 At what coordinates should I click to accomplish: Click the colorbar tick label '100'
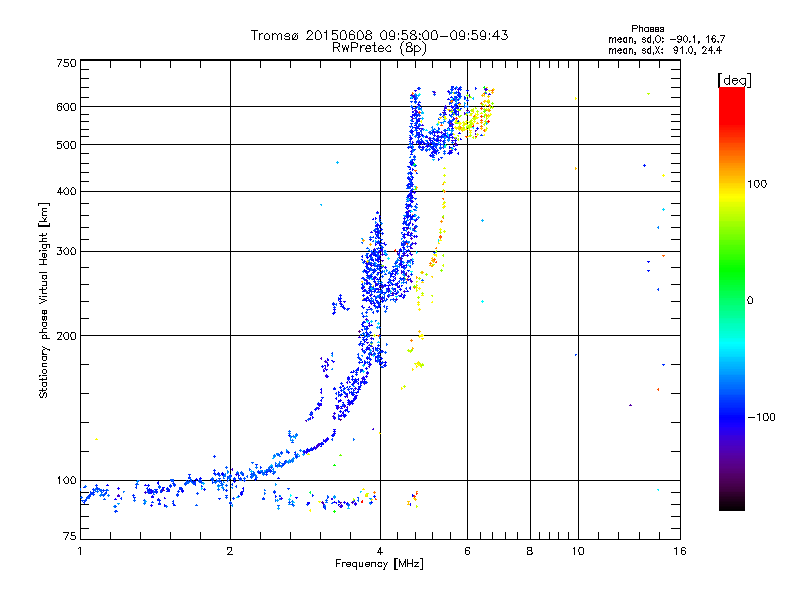[757, 184]
